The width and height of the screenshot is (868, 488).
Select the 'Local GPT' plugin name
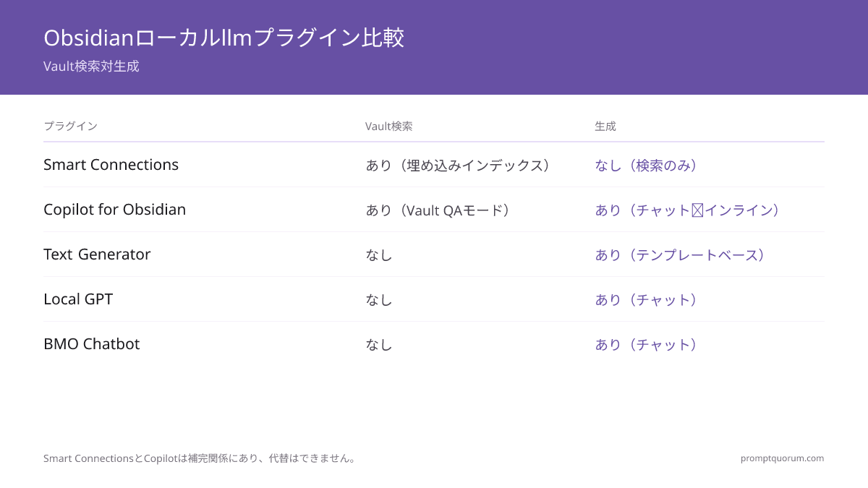coord(78,299)
